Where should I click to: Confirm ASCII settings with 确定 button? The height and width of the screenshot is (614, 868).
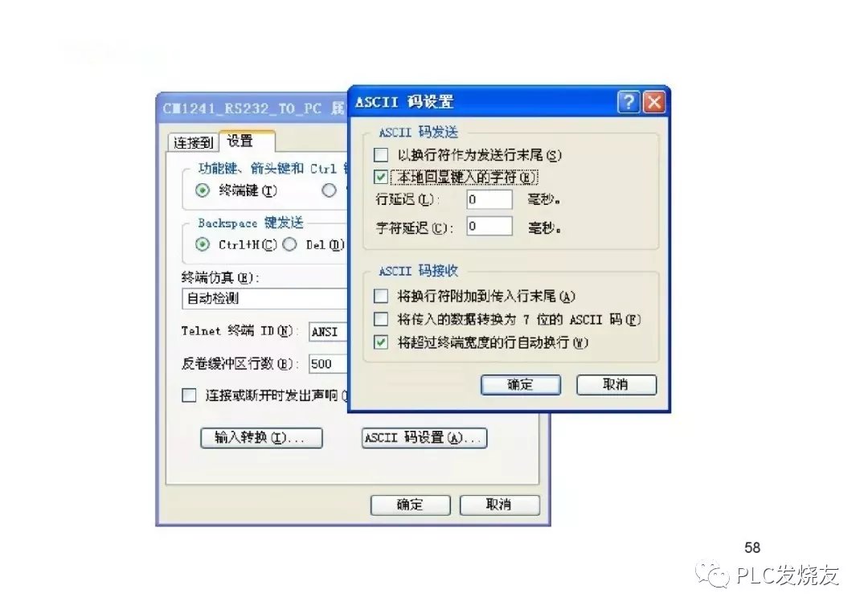[520, 385]
